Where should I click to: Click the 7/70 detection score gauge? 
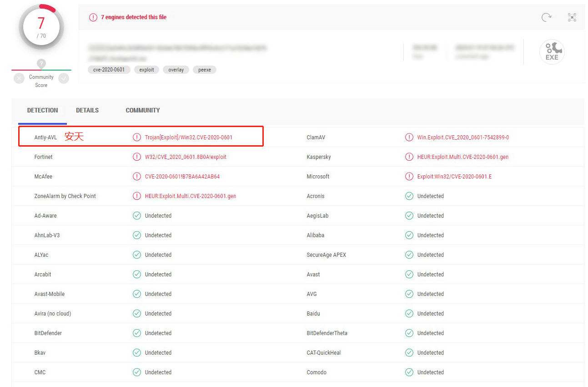pyautogui.click(x=41, y=27)
